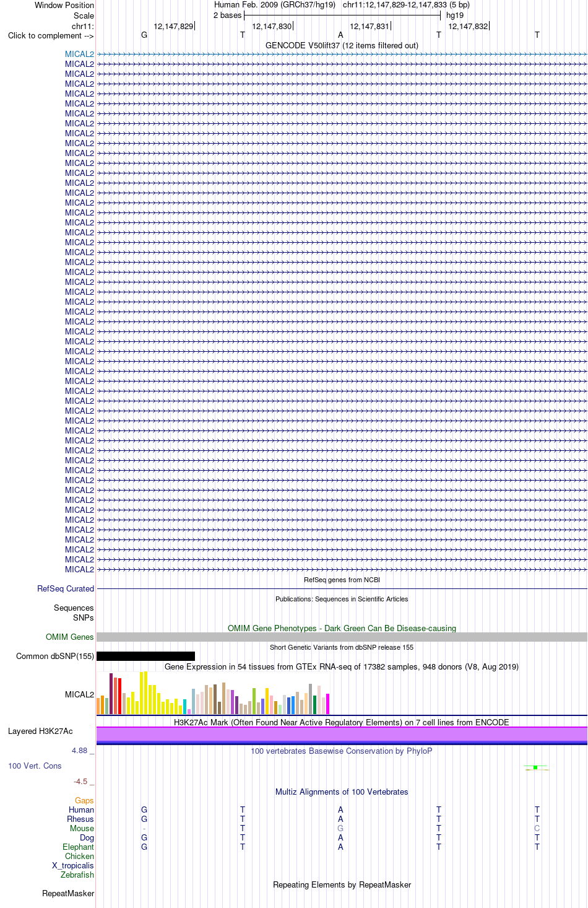Click the black dbSNP variant block
This screenshot has width=588, height=908.
point(145,656)
